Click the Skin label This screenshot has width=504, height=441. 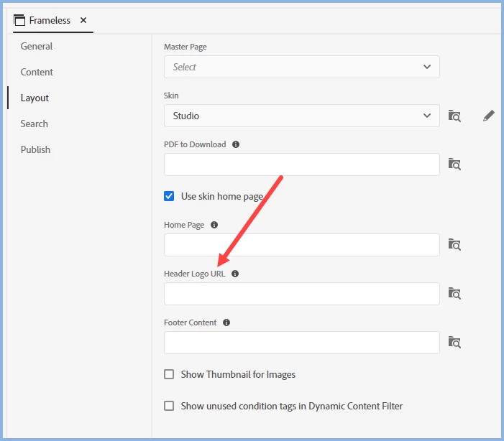coord(171,96)
